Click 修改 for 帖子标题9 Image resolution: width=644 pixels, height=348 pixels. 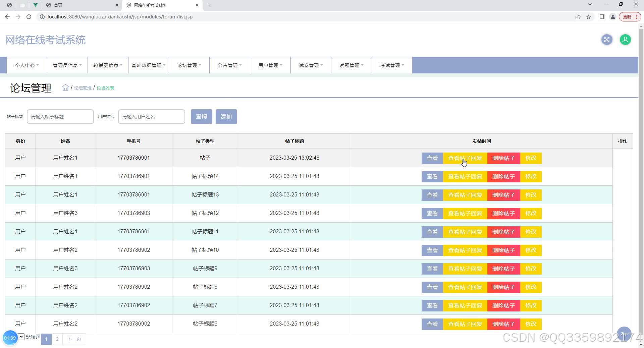(x=531, y=269)
